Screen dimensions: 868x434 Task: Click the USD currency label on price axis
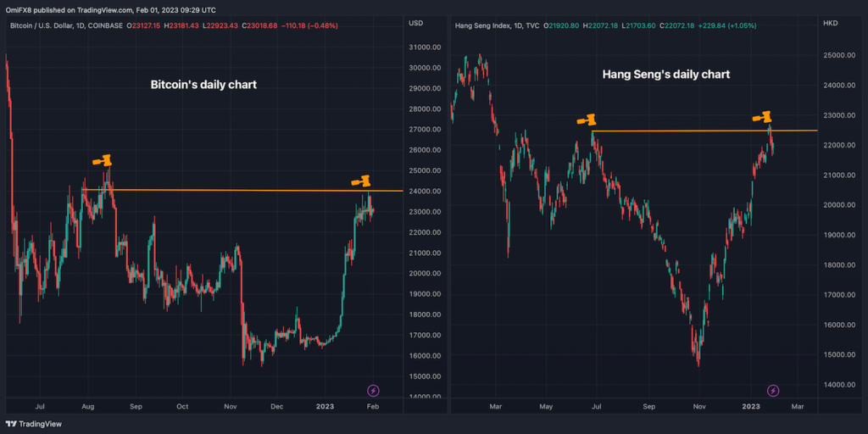[415, 23]
